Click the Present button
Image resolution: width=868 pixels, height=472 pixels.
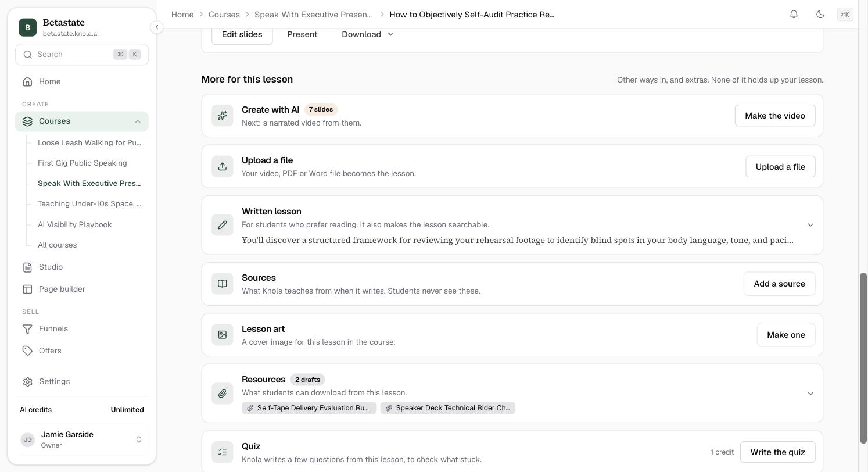[x=302, y=34]
